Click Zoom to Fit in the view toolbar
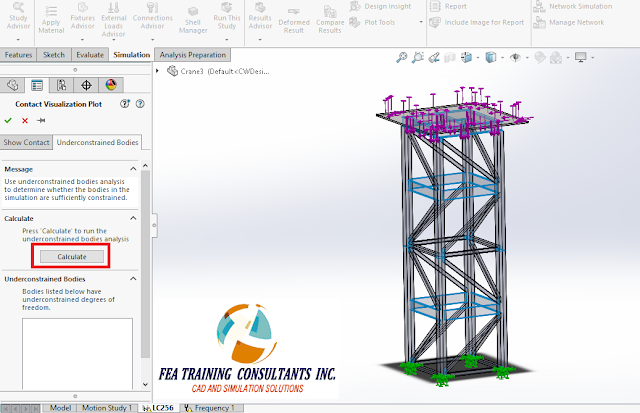This screenshot has width=640, height=413. pos(402,57)
